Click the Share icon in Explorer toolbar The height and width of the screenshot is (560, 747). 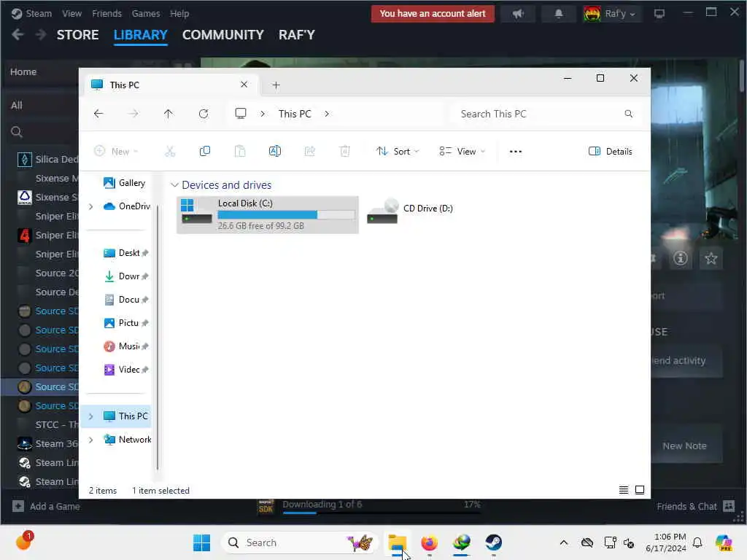309,152
